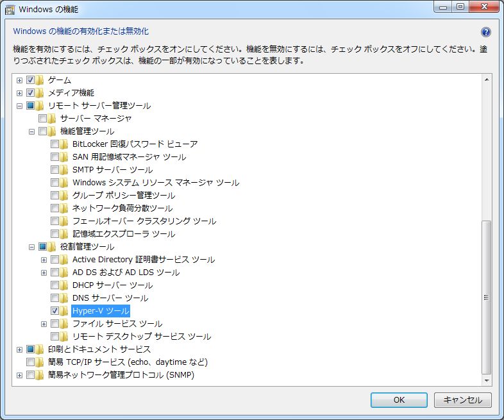
Task: Uncheck the メディア機能 checkbox
Action: (x=30, y=92)
